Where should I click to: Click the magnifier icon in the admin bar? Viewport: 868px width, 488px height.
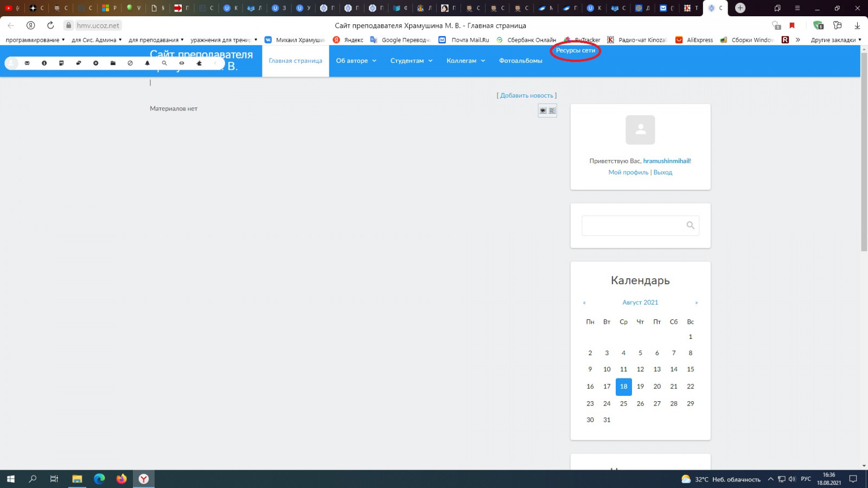[164, 63]
